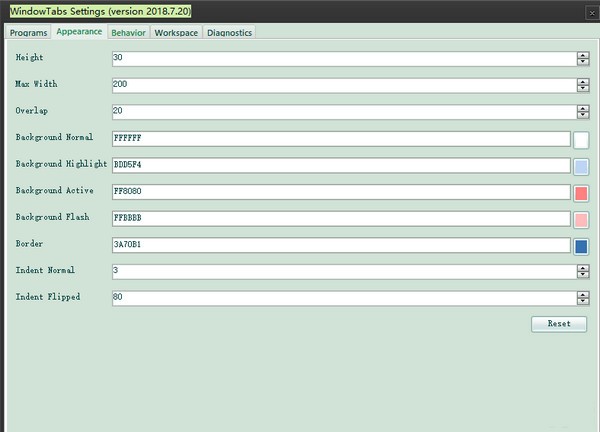Image resolution: width=600 pixels, height=432 pixels.
Task: Open the Background Highlight color swatch
Action: [581, 167]
